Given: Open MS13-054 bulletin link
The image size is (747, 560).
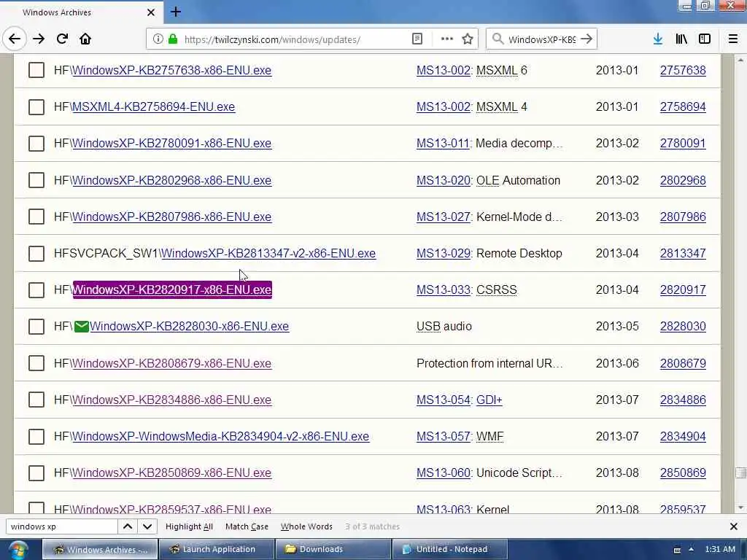Looking at the screenshot, I should (443, 400).
